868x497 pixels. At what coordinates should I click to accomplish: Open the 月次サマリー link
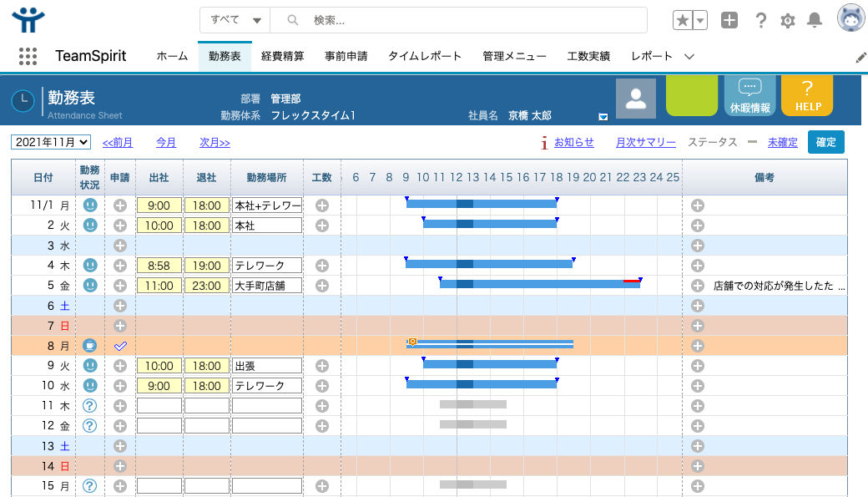click(645, 143)
